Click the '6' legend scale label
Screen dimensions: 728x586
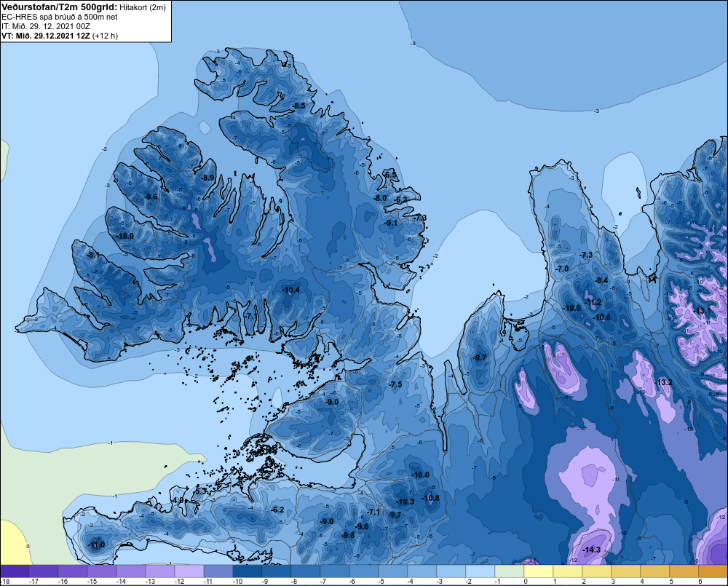pyautogui.click(x=700, y=582)
